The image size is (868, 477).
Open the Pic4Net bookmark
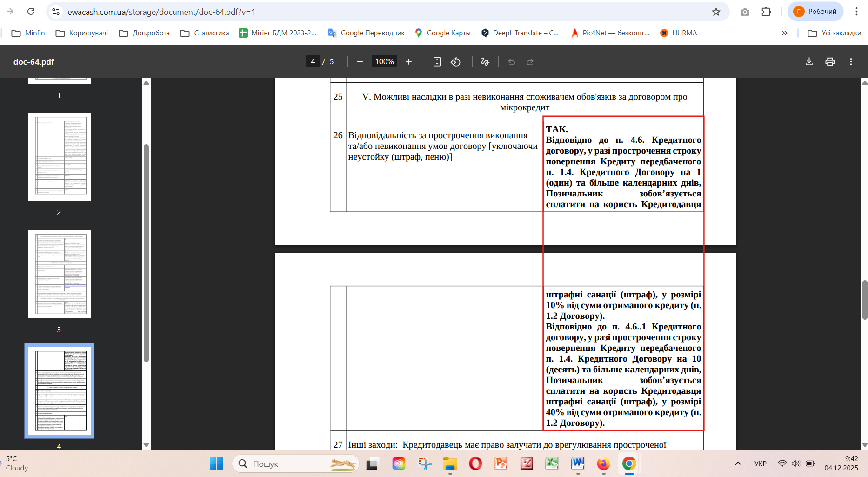[x=610, y=33]
